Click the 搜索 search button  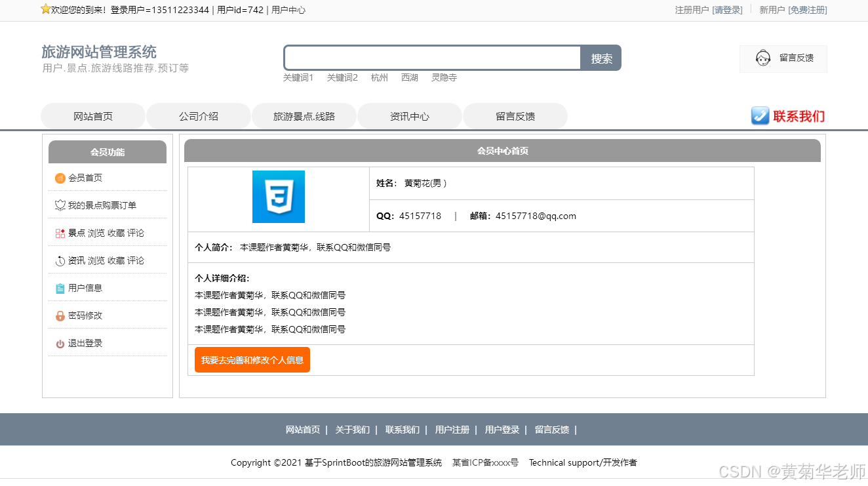pyautogui.click(x=600, y=58)
